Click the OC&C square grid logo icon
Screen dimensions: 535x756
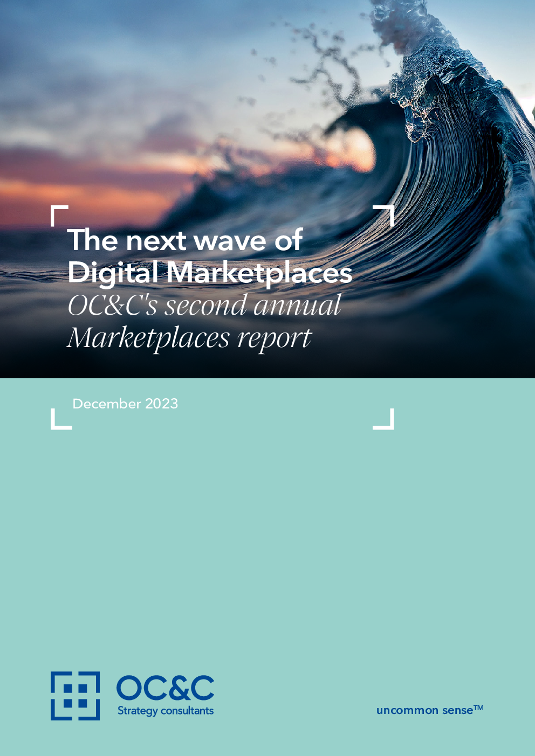[x=76, y=696]
